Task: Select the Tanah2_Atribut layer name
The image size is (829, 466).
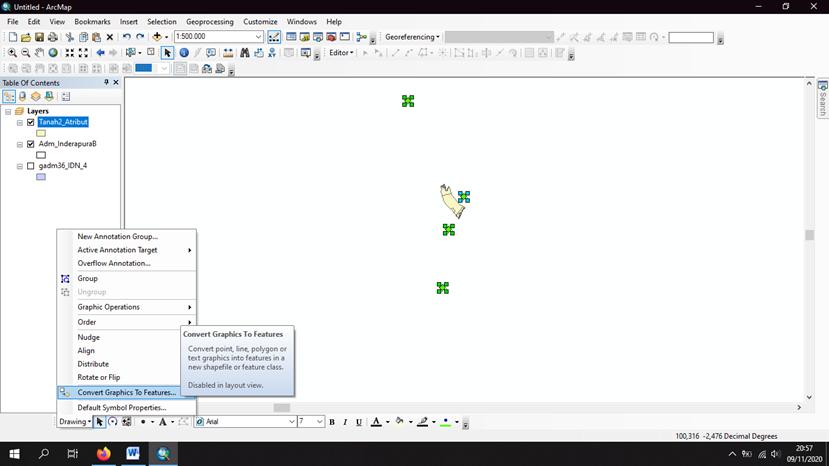Action: (63, 122)
